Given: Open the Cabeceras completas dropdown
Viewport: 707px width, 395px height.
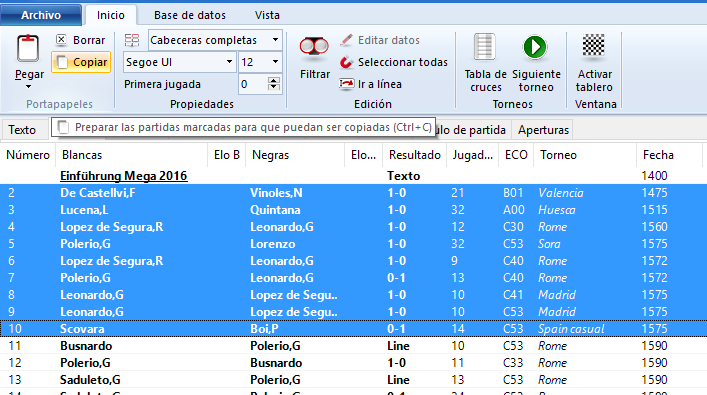Looking at the screenshot, I should point(275,40).
